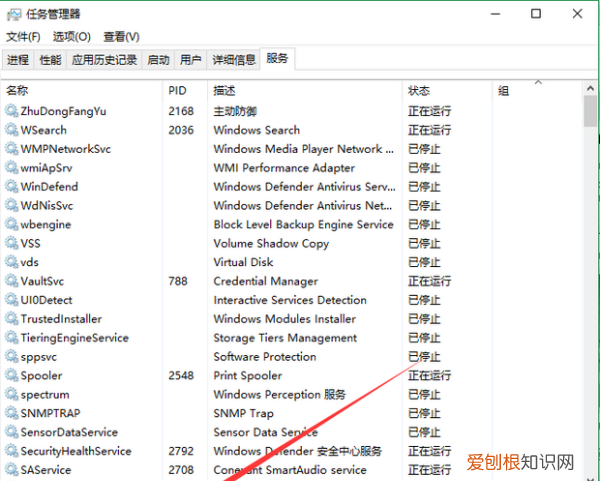Select the ZhuDongFangYu service name
The height and width of the screenshot is (481, 600).
[x=63, y=111]
